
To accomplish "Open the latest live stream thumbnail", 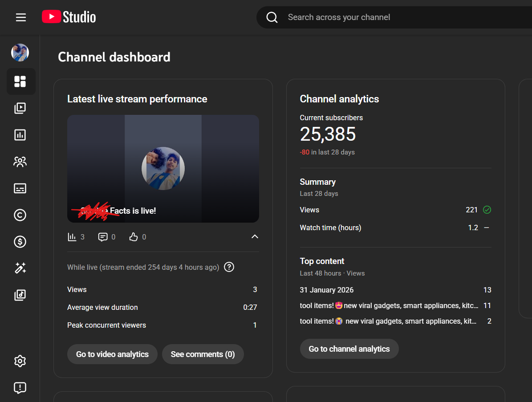I will 163,169.
